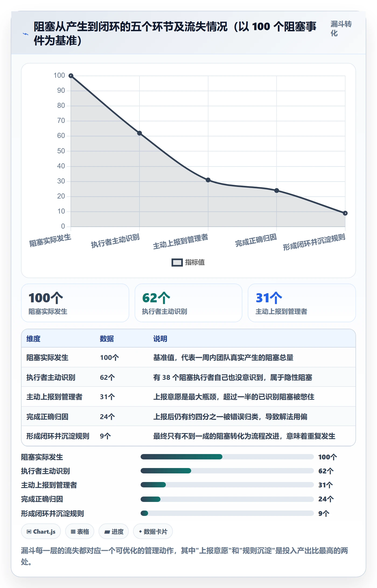The width and height of the screenshot is (377, 588).
Task: Click the 62个 value beside its progress bar
Action: (326, 471)
